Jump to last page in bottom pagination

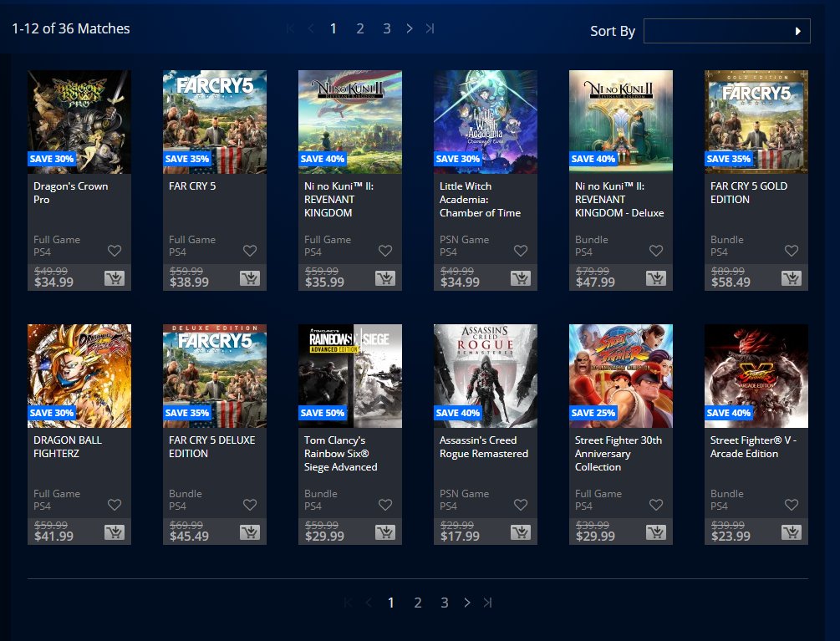tap(487, 603)
